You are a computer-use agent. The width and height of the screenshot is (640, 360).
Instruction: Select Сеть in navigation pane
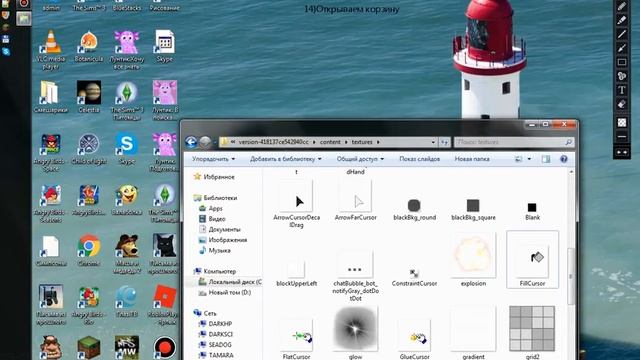click(x=205, y=313)
